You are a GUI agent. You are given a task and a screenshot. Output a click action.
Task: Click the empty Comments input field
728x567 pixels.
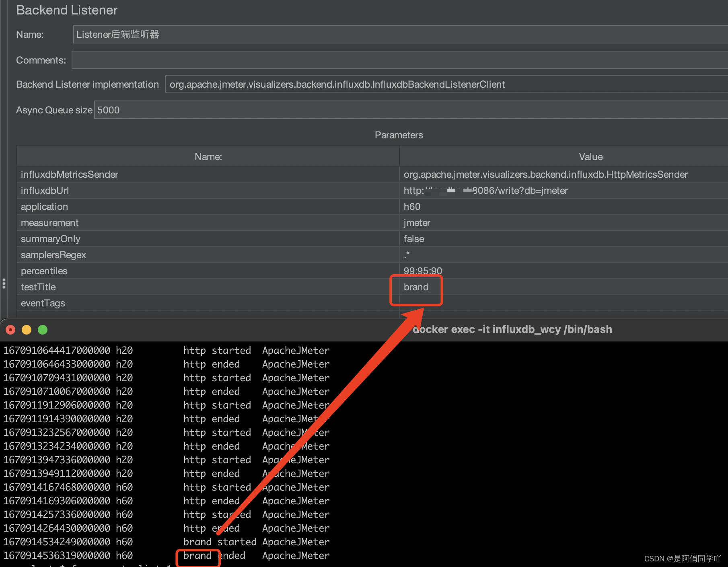pos(400,60)
